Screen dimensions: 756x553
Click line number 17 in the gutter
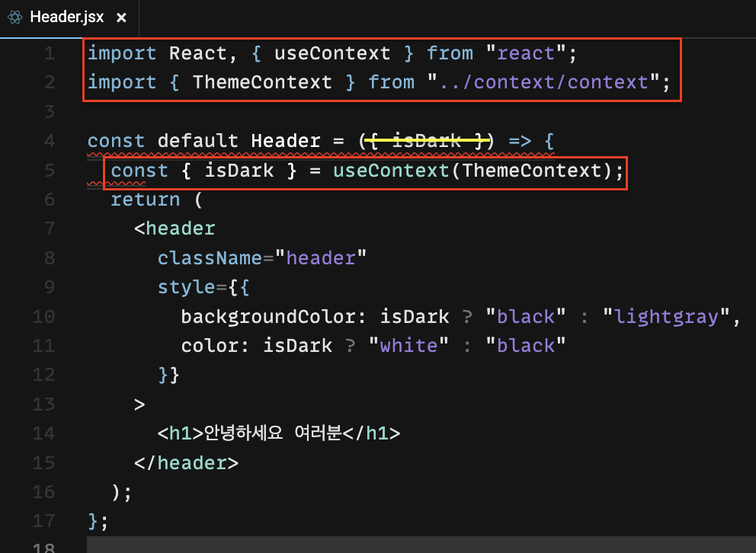pyautogui.click(x=44, y=521)
